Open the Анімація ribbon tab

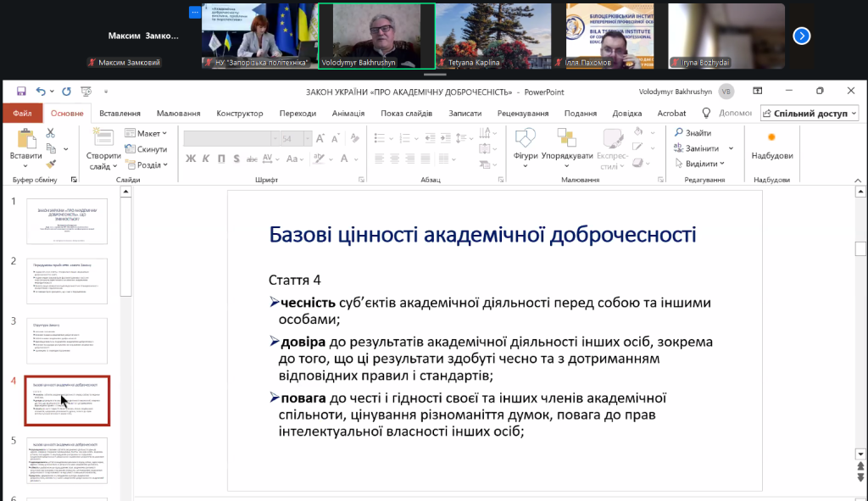(348, 114)
